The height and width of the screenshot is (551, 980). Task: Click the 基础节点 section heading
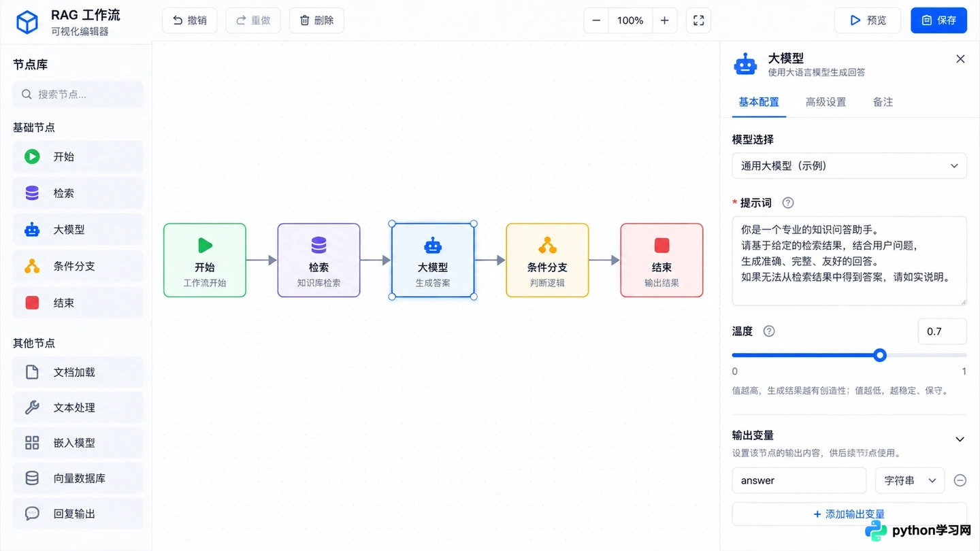pyautogui.click(x=34, y=127)
